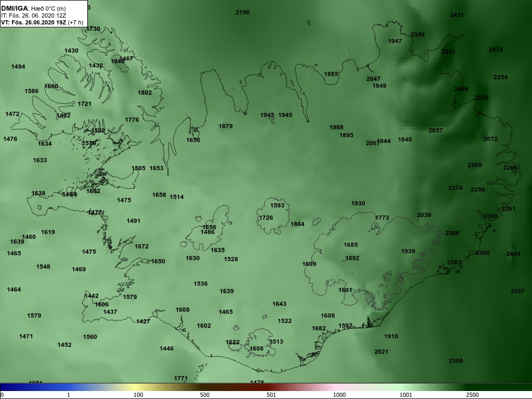Click the map value 1892

click(352, 258)
